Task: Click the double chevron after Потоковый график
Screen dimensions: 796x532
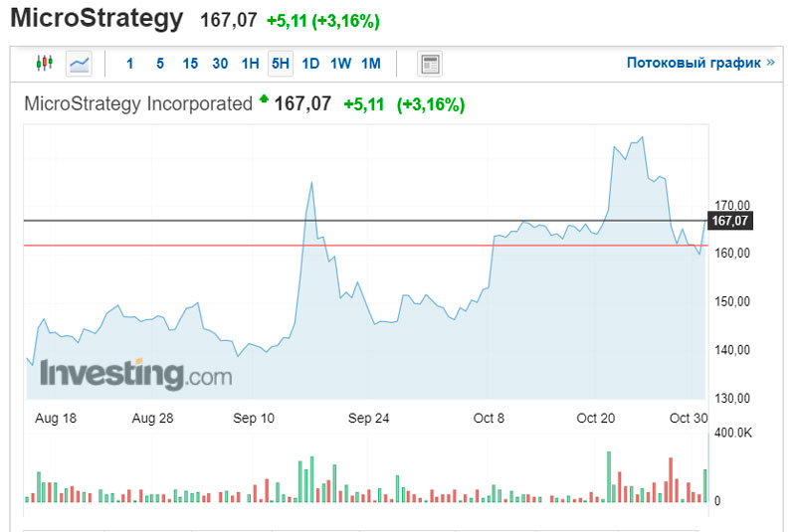Action: pyautogui.click(x=770, y=63)
